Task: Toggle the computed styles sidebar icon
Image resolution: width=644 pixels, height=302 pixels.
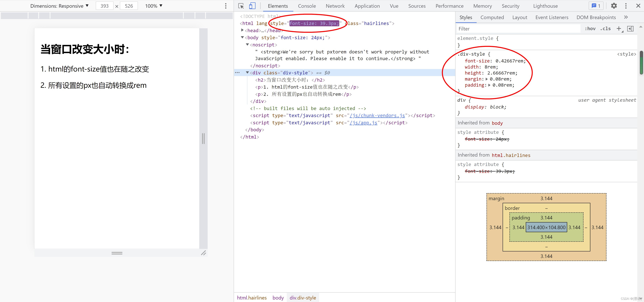Action: [631, 29]
